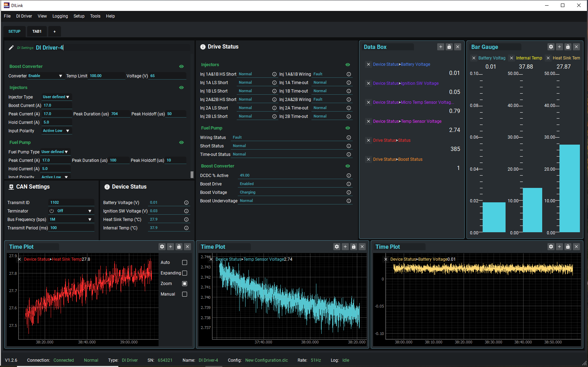Open the Converter Enable dropdown

pos(45,76)
